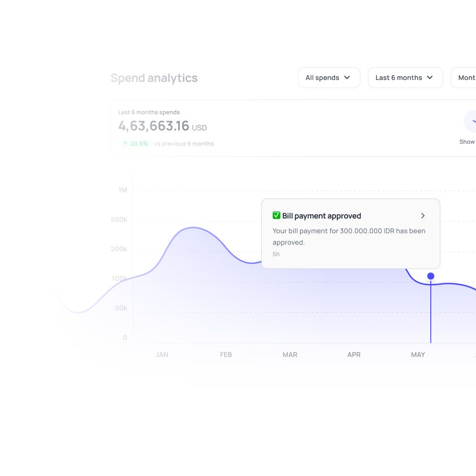The height and width of the screenshot is (476, 476).
Task: Click the green checkmark icon on the notification
Action: pyautogui.click(x=277, y=215)
